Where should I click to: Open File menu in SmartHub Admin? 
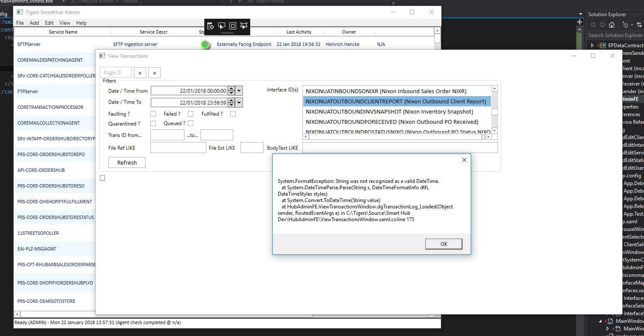coord(20,23)
